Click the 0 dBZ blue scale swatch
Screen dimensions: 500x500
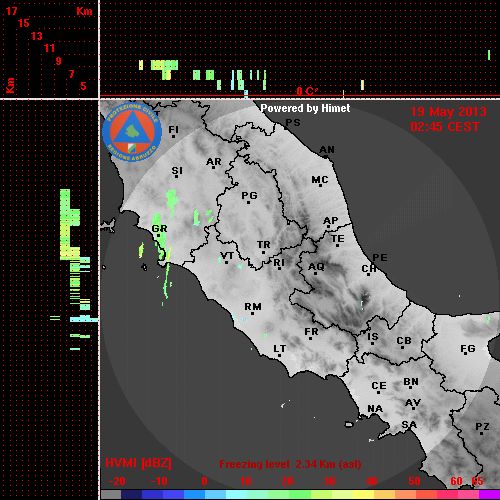[x=194, y=494]
